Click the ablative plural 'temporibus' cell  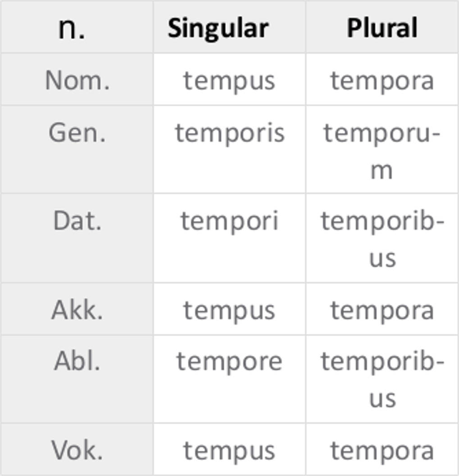382,380
